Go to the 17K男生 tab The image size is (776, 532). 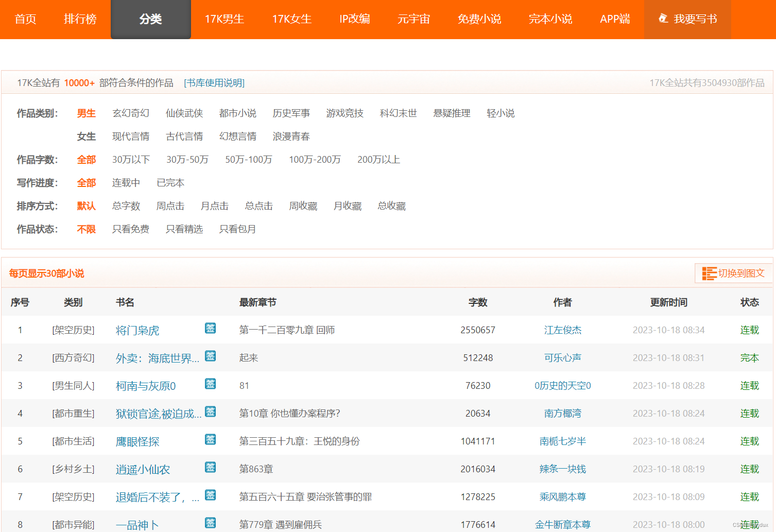(225, 19)
